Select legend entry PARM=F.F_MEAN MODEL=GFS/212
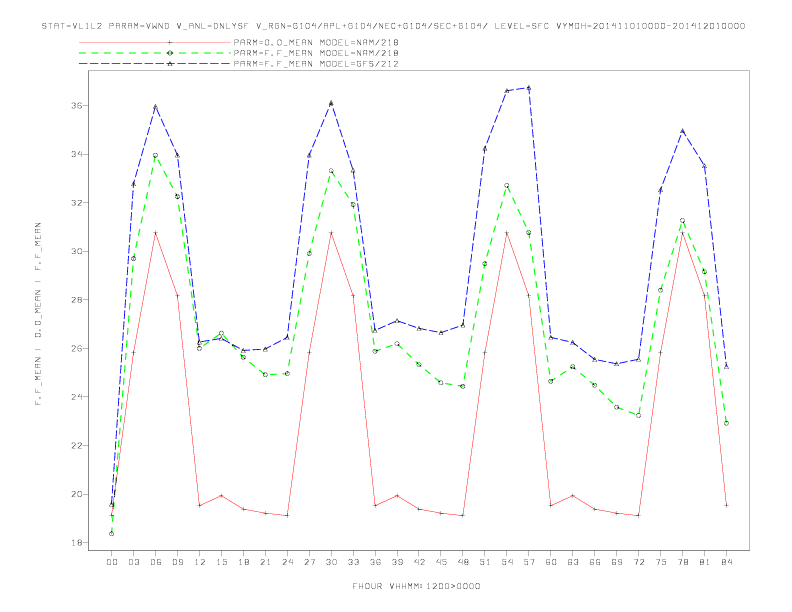This screenshot has width=792, height=612. coord(316,64)
